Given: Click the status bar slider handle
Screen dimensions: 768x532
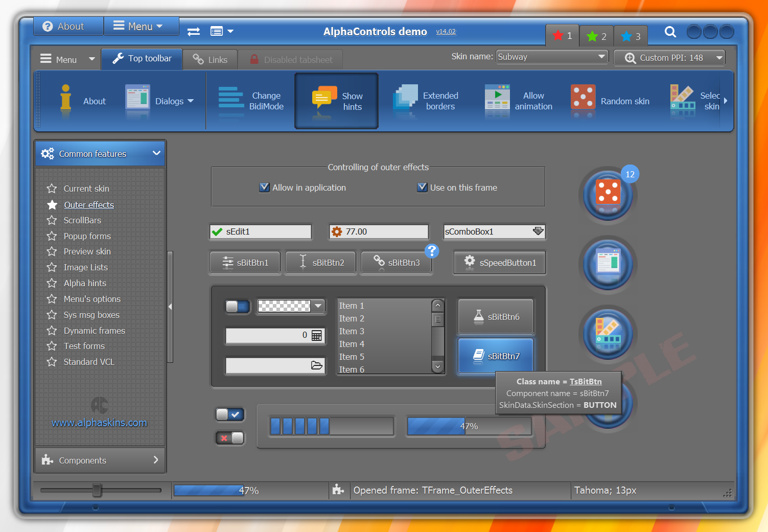Looking at the screenshot, I should click(97, 490).
